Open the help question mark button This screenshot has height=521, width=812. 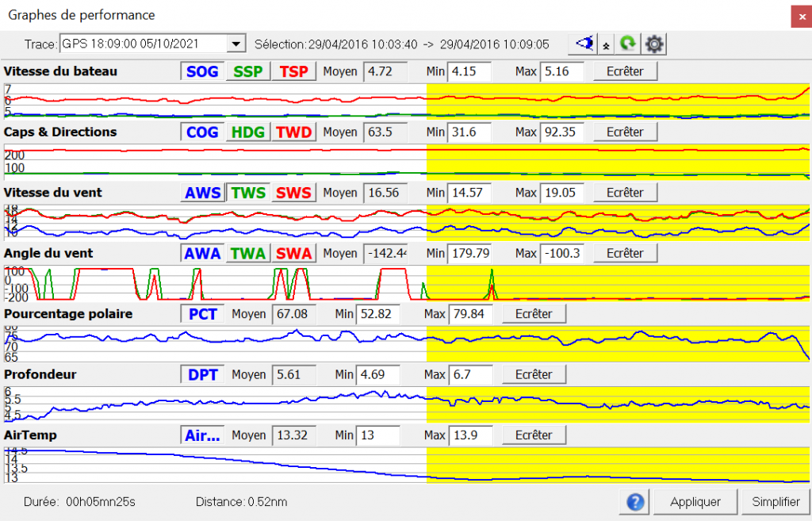click(x=634, y=501)
